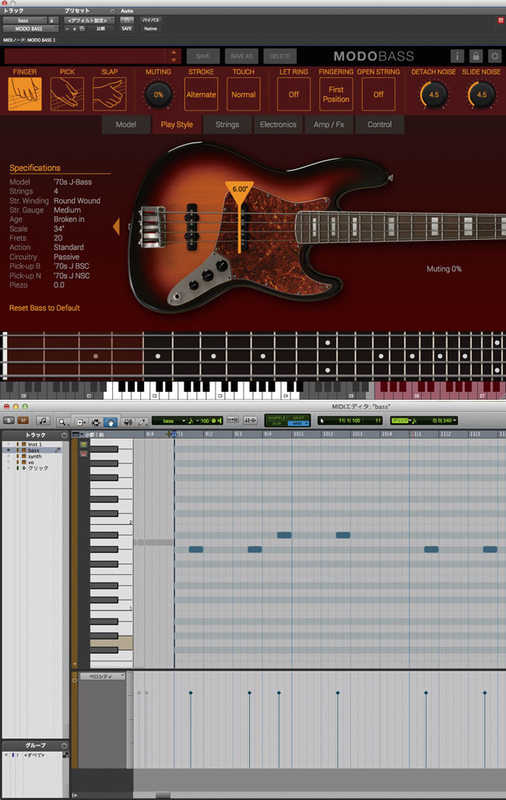Image resolution: width=506 pixels, height=800 pixels.
Task: Open the bass track selector dropdown
Action: pyautogui.click(x=24, y=20)
